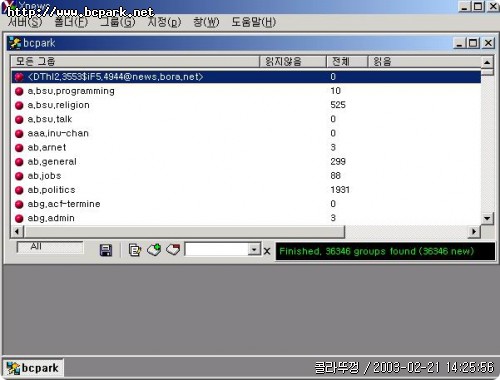500x380 pixels.
Task: Click the 88 count for ab.jobs
Action: click(x=335, y=176)
